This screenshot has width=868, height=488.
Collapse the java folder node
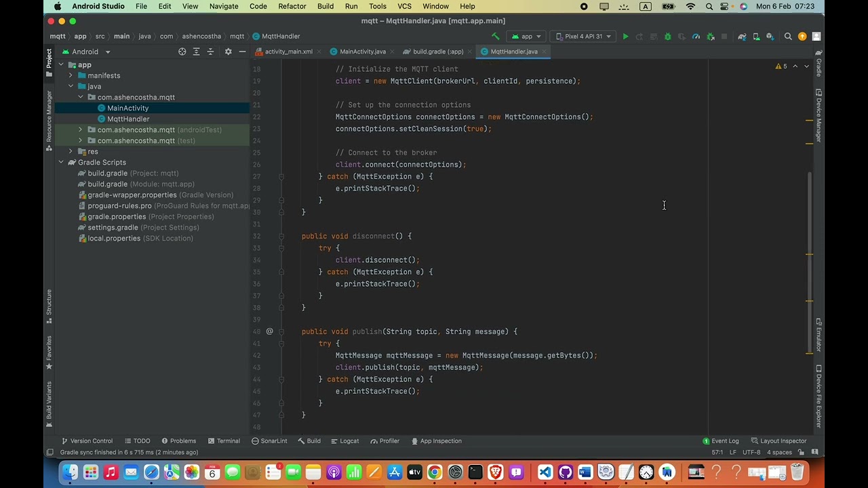tap(71, 87)
